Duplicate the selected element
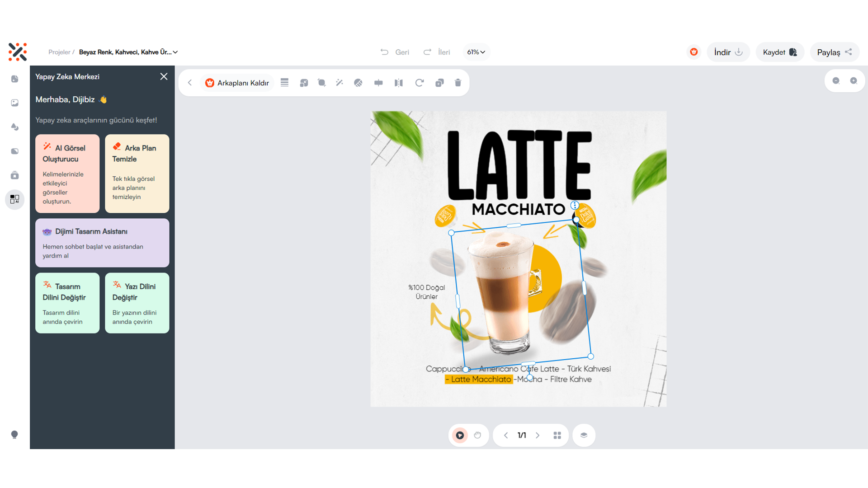Image resolution: width=868 pixels, height=488 pixels. pyautogui.click(x=439, y=83)
